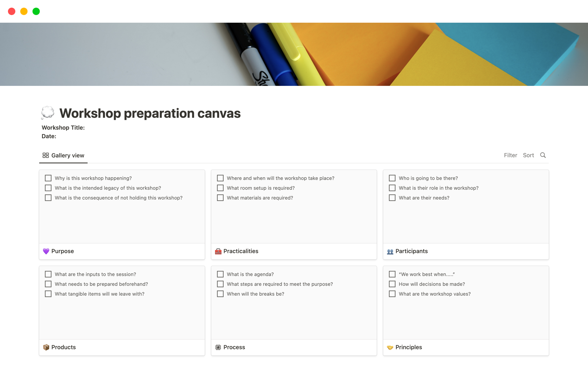Click the handshake icon beside Principles
The height and width of the screenshot is (368, 588).
(390, 347)
